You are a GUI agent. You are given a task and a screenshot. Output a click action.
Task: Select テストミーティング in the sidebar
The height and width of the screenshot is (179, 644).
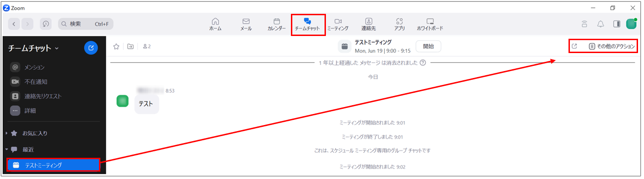(53, 165)
